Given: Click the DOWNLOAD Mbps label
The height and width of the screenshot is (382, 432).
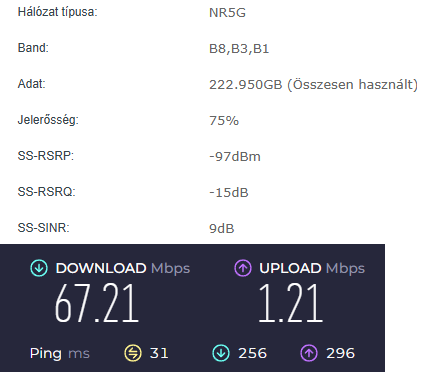Looking at the screenshot, I should tap(123, 269).
